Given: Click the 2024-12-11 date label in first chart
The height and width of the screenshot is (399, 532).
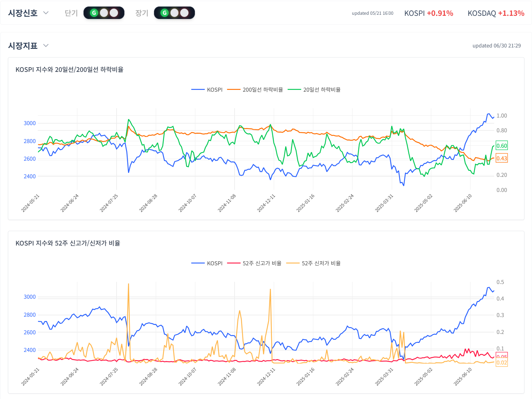Looking at the screenshot, I should click(x=266, y=203).
